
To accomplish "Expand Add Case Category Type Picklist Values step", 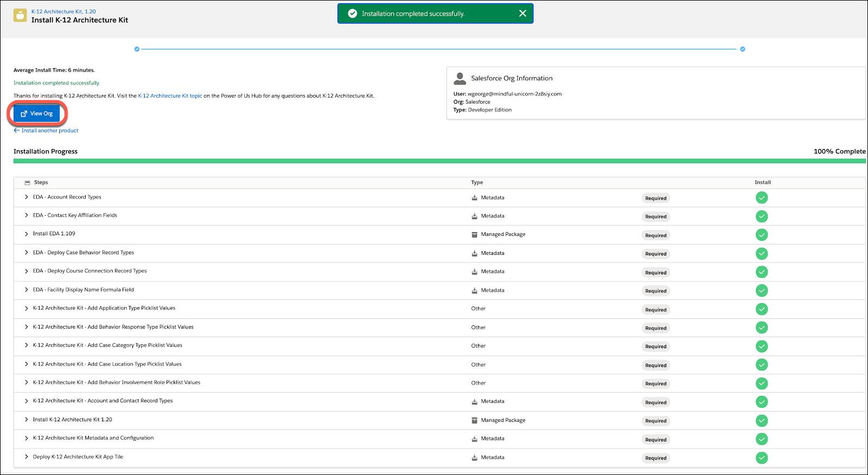I will [x=26, y=345].
